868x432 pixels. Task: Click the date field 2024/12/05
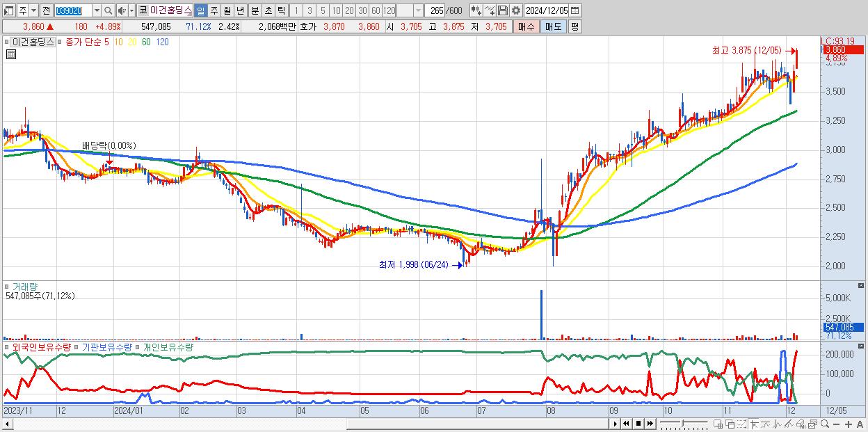547,10
